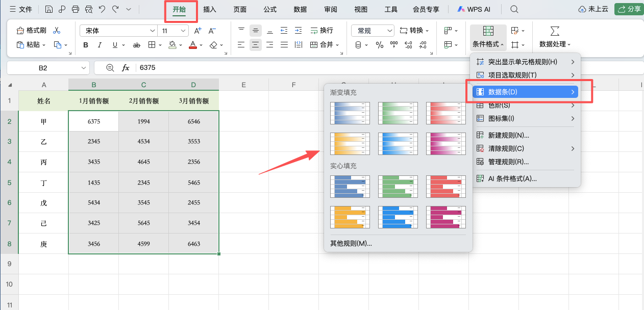Toggle bottom vertical alignment
644x310 pixels.
tap(270, 31)
